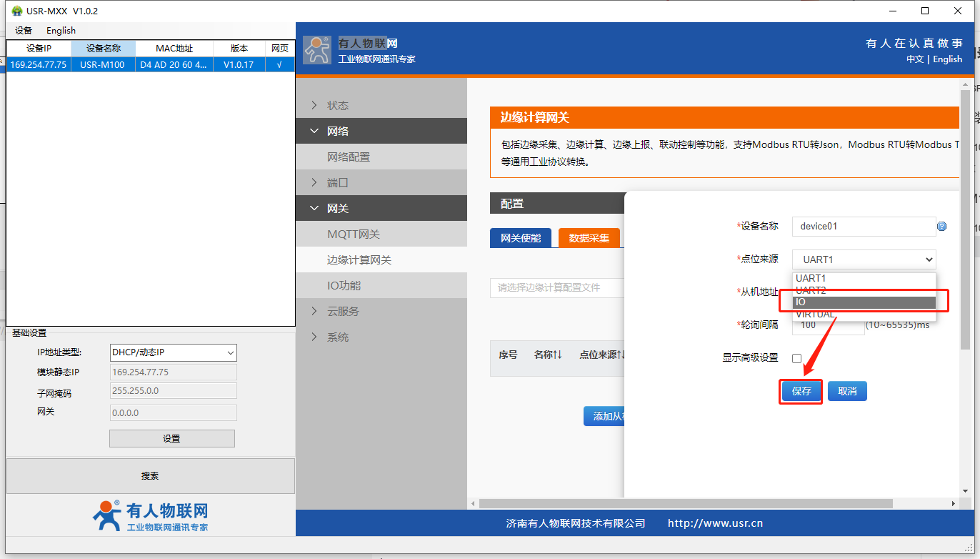Screen dimensions: 980x559
Task: Click the USR logo icon in web header
Action: (x=317, y=49)
